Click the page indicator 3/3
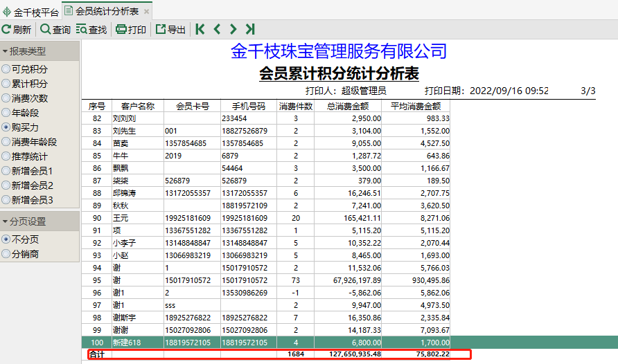This screenshot has width=618, height=364. pyautogui.click(x=588, y=91)
